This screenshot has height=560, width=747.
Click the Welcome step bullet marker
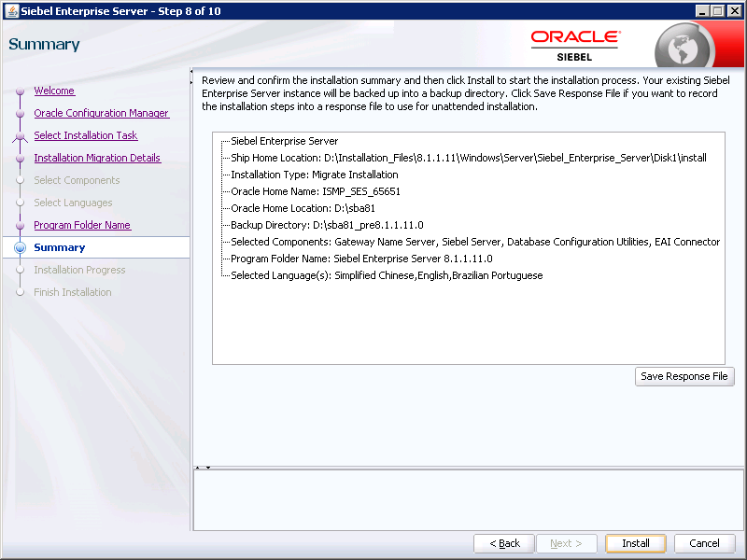pyautogui.click(x=20, y=91)
